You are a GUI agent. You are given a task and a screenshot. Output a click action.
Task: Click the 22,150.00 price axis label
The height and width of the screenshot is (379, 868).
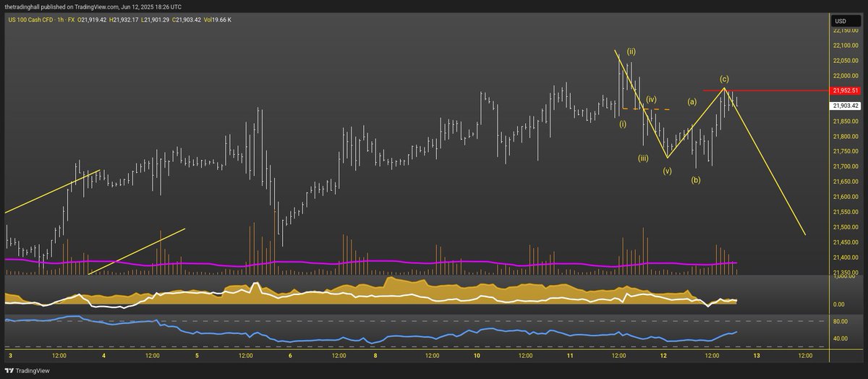tap(845, 30)
